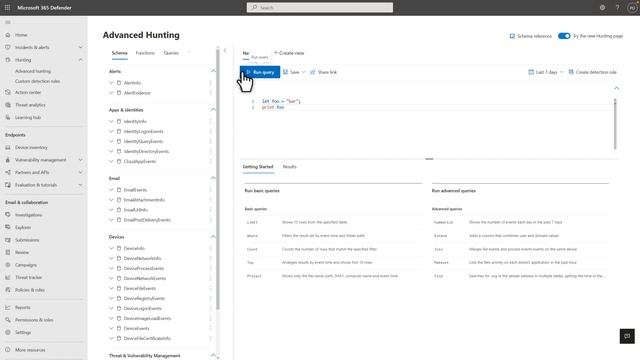Open the user account avatar
The height and width of the screenshot is (360, 640).
pos(632,8)
